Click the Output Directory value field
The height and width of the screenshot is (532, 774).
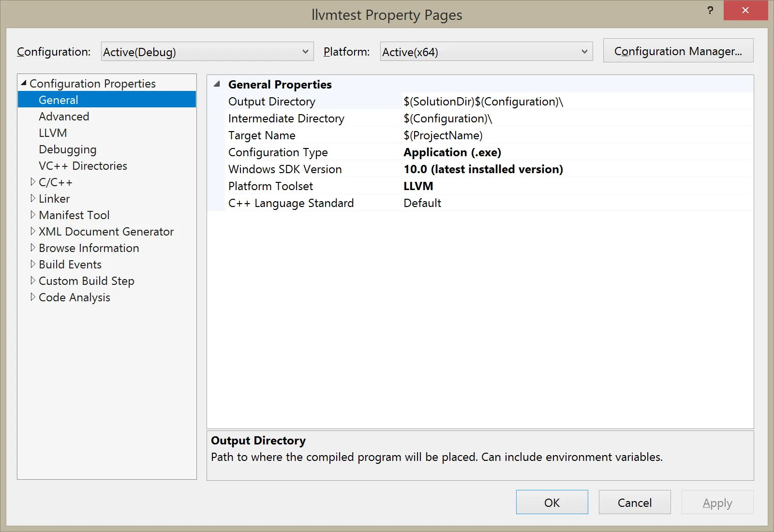click(576, 102)
